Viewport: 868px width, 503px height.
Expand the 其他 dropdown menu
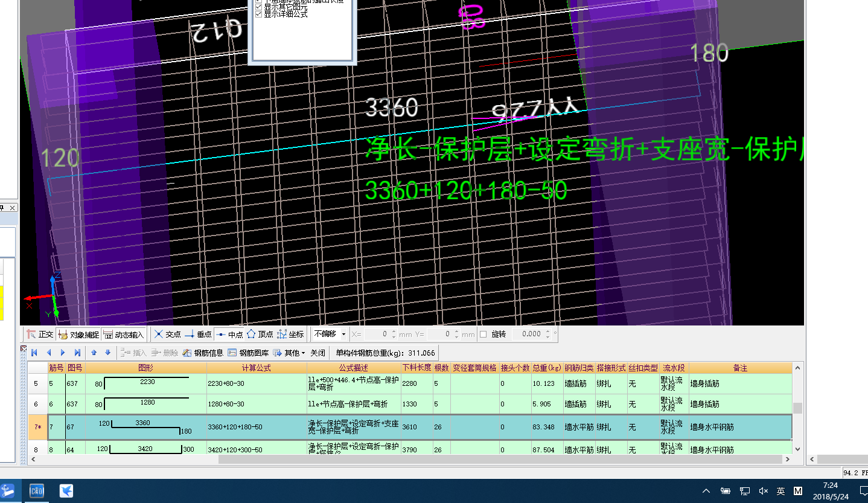(289, 353)
